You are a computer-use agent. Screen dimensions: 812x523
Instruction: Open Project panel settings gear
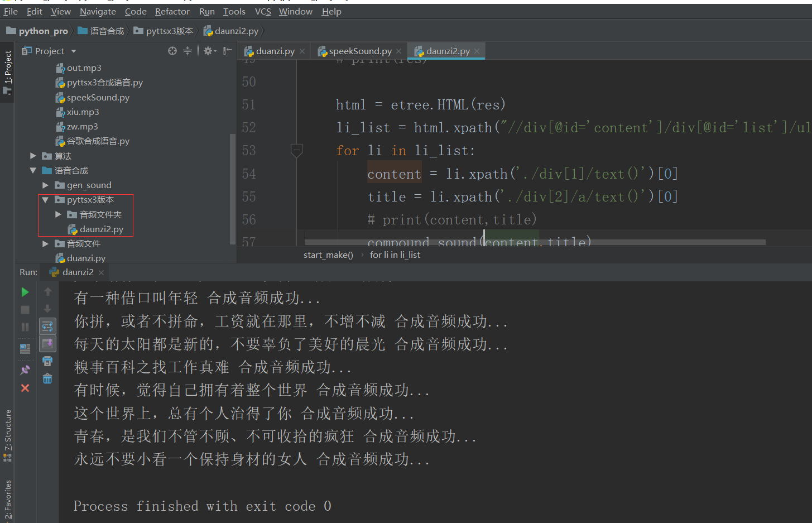coord(209,51)
